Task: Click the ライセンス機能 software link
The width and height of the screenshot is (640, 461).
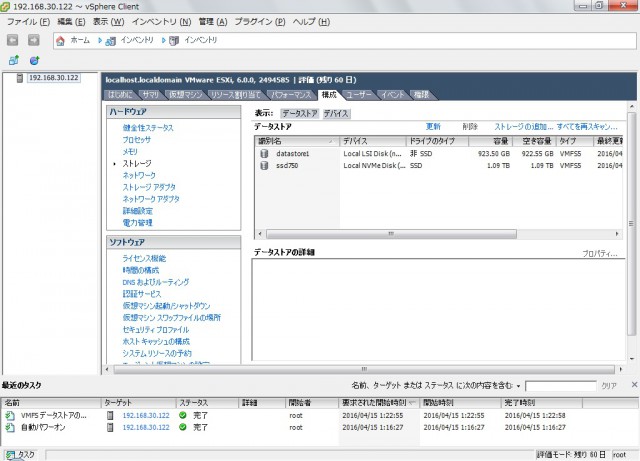Action: tap(144, 259)
